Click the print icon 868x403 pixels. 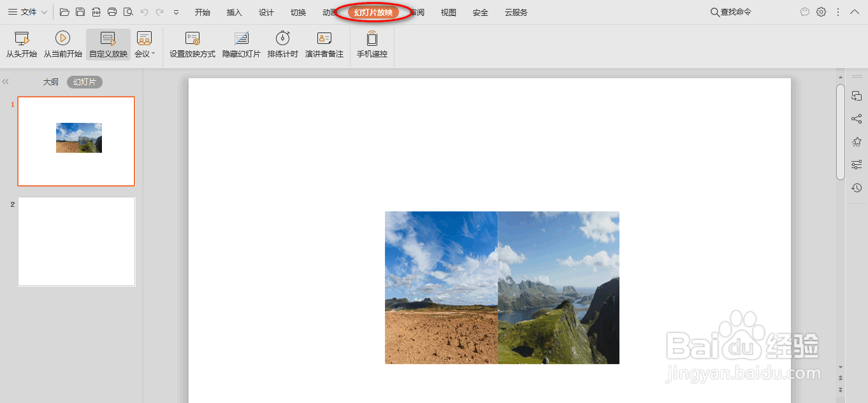click(112, 12)
